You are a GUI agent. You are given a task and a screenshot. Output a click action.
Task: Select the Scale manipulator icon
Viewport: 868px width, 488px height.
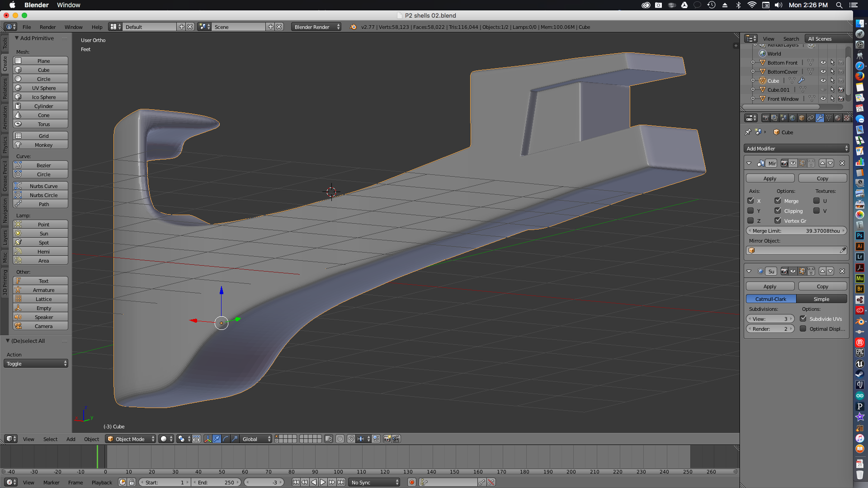pyautogui.click(x=235, y=439)
